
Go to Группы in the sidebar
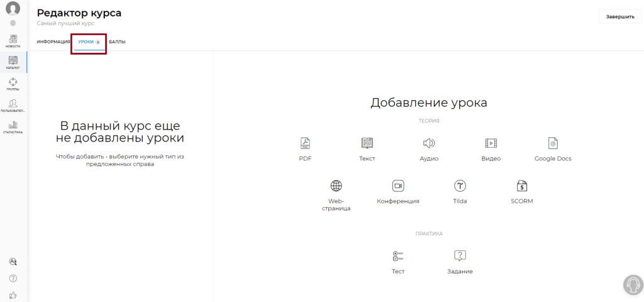point(13,84)
